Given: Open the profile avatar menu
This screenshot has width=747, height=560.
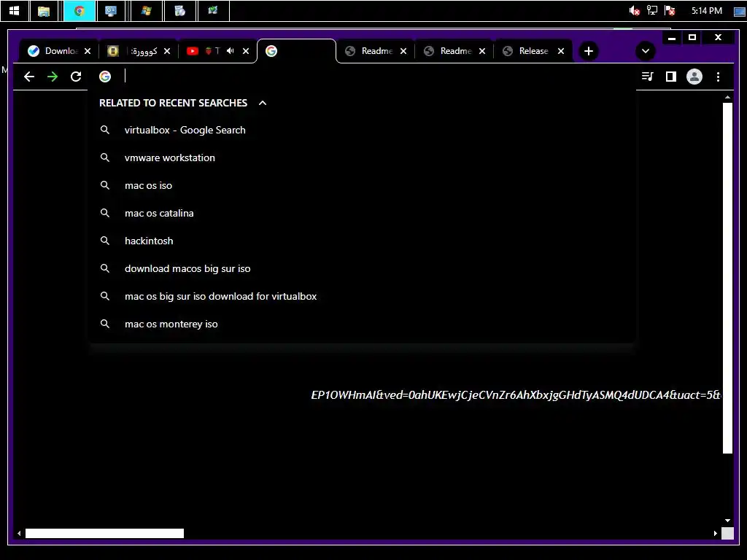Looking at the screenshot, I should click(x=694, y=76).
